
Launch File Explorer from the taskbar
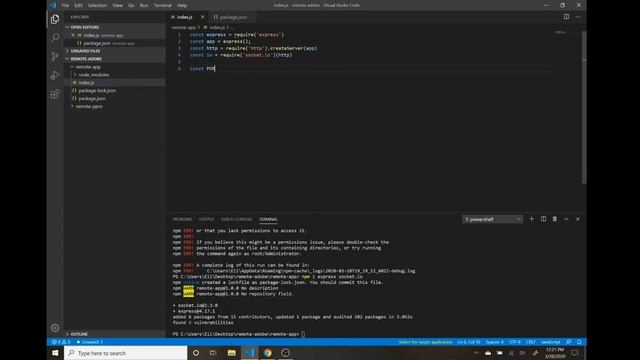coord(231,353)
